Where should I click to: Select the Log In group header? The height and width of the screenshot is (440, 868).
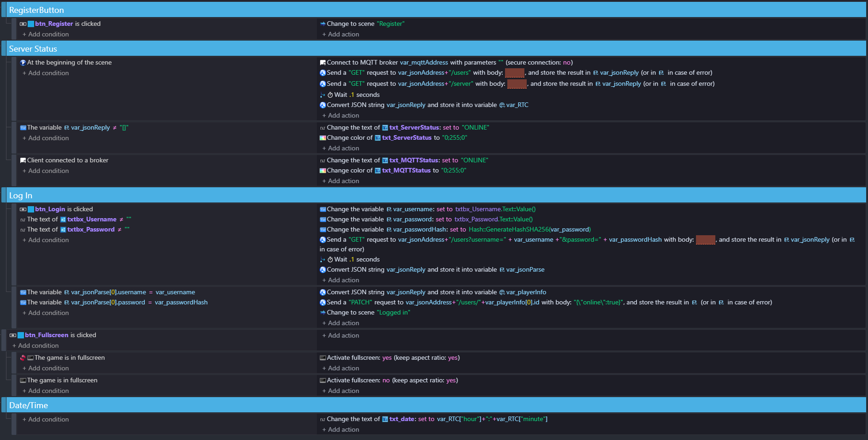pyautogui.click(x=434, y=195)
